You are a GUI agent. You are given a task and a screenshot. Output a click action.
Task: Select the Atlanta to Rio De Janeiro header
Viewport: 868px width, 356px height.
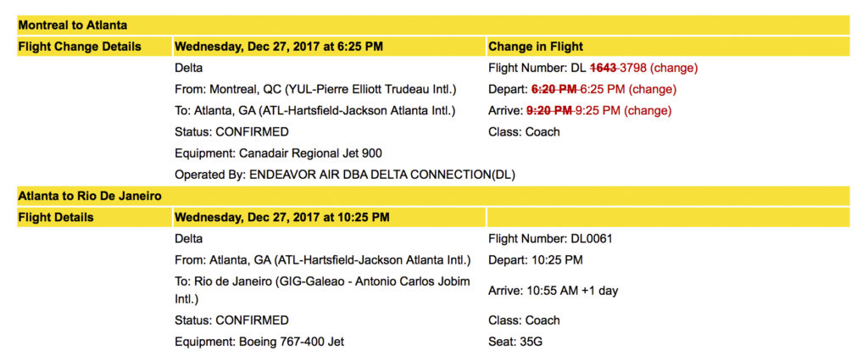(x=89, y=196)
